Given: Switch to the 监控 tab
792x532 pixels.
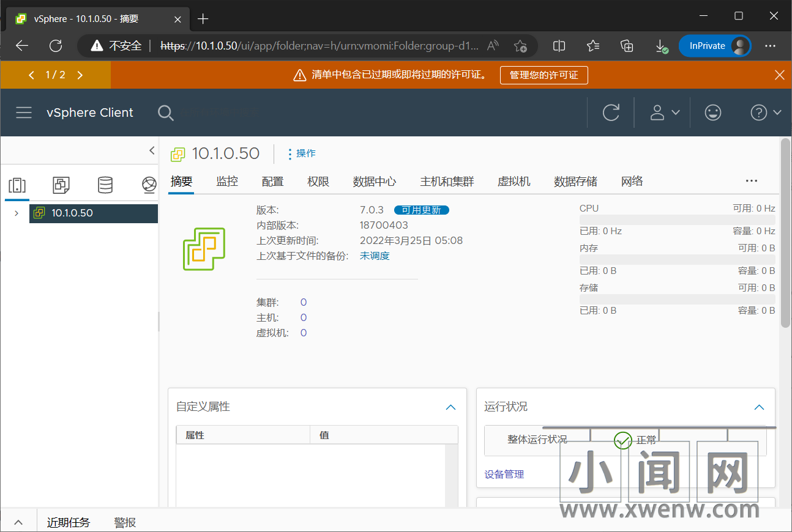Looking at the screenshot, I should click(227, 182).
